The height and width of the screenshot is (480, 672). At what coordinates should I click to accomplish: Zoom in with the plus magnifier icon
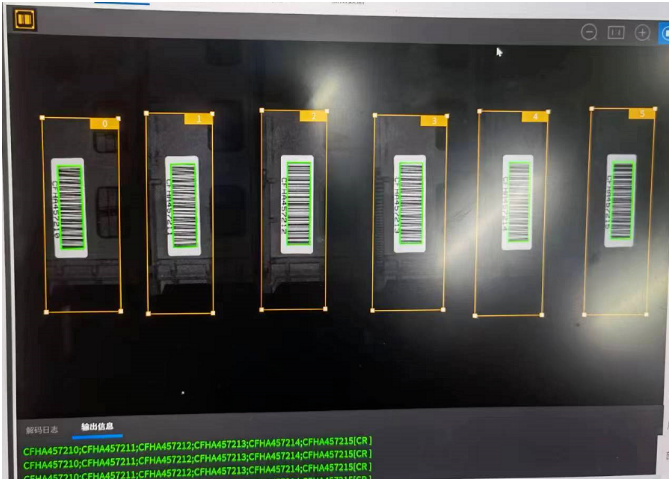643,32
